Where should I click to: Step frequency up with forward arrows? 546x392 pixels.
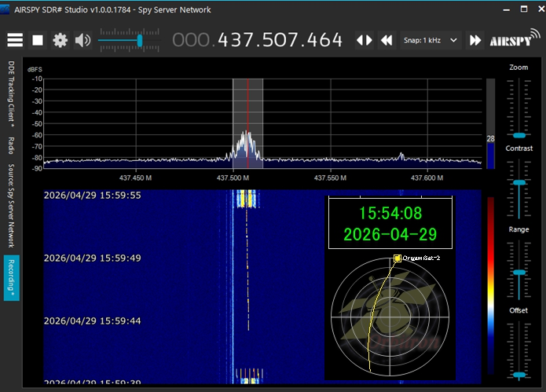[x=475, y=40]
